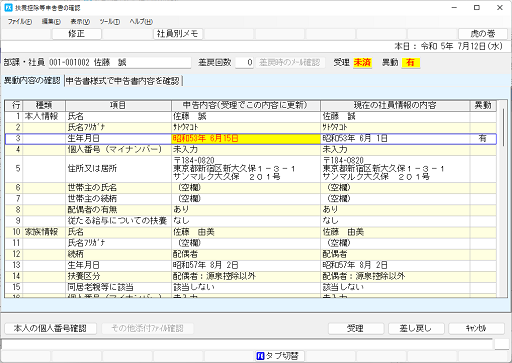Select the highlighted 昭和53年 8月15日 cell
This screenshot has height=363, width=512.
246,138
